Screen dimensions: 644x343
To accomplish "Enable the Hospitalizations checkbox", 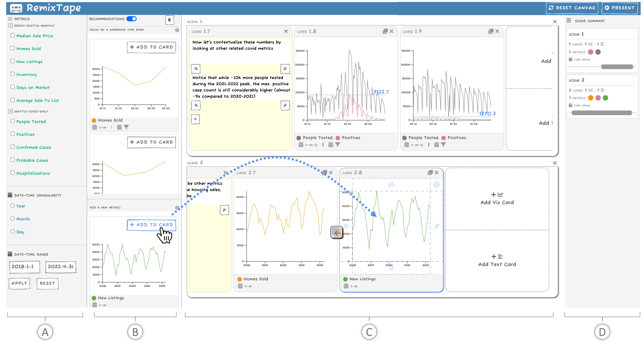I will tap(13, 173).
